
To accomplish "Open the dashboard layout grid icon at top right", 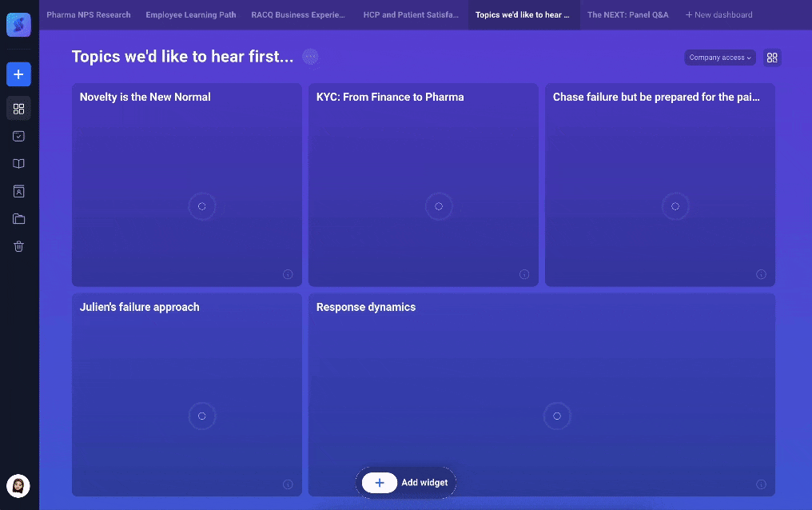I will 771,58.
